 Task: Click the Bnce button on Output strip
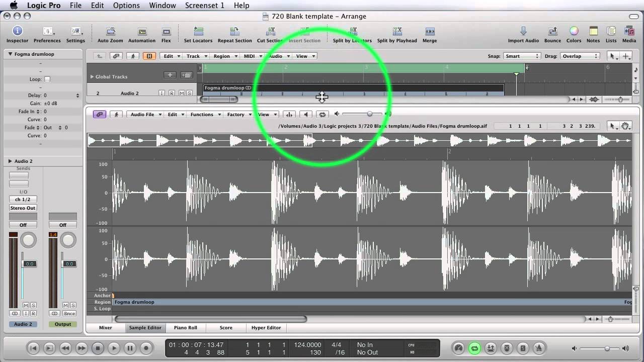coord(69,314)
